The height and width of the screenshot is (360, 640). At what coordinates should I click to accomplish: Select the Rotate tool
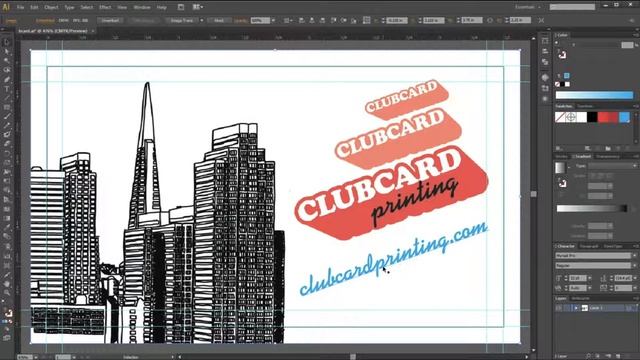pyautogui.click(x=7, y=153)
